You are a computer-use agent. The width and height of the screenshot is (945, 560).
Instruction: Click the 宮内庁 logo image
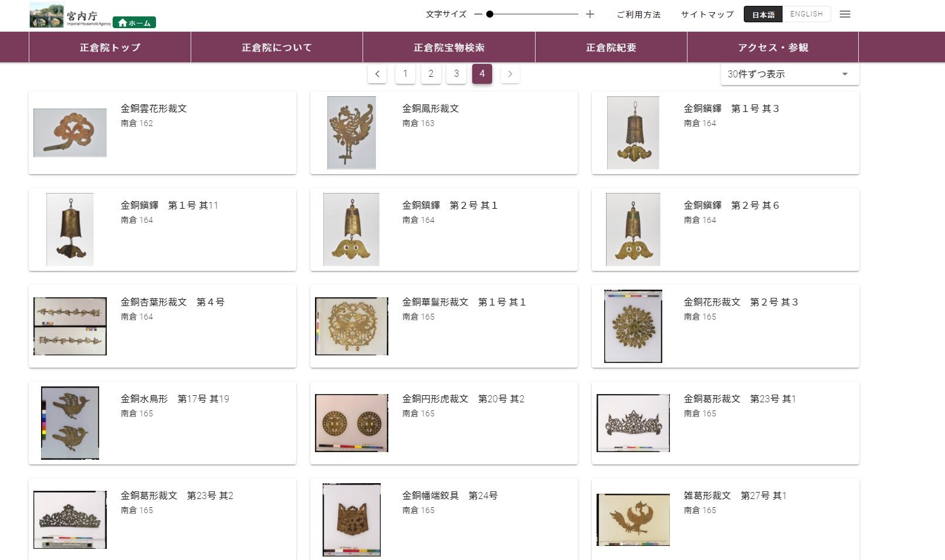coord(70,15)
